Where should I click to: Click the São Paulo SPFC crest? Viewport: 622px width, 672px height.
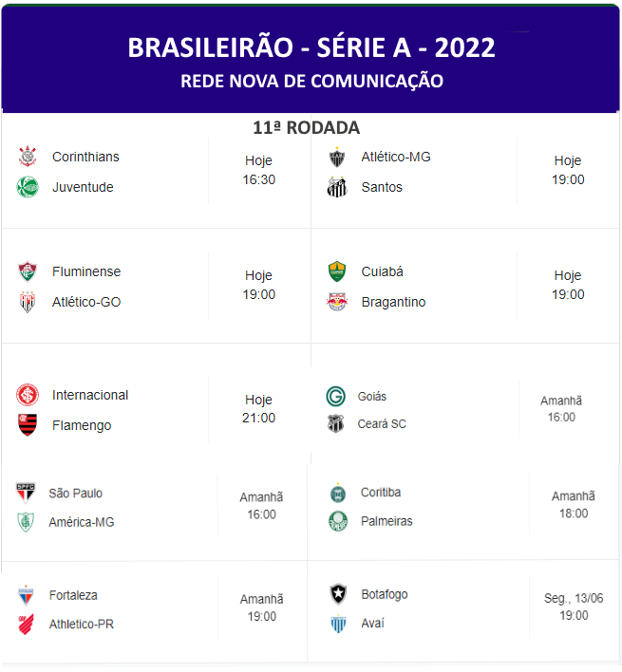[26, 493]
